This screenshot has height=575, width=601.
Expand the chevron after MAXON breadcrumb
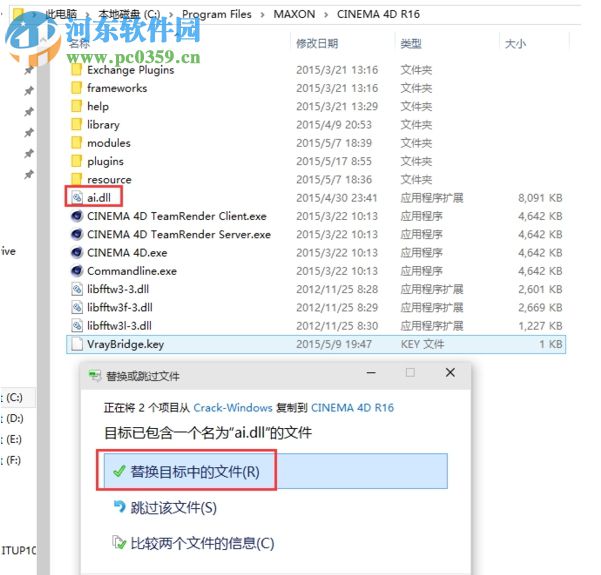coord(326,15)
